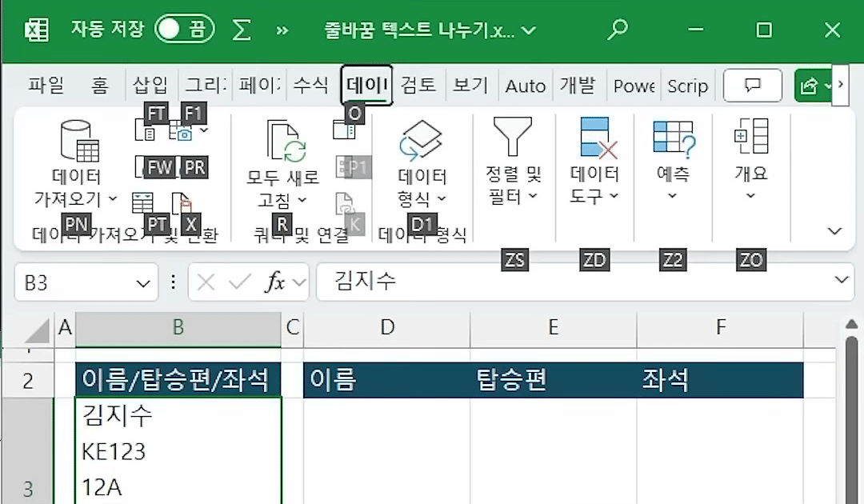Click cell B3 containing KE123
The height and width of the screenshot is (504, 864).
tap(178, 452)
